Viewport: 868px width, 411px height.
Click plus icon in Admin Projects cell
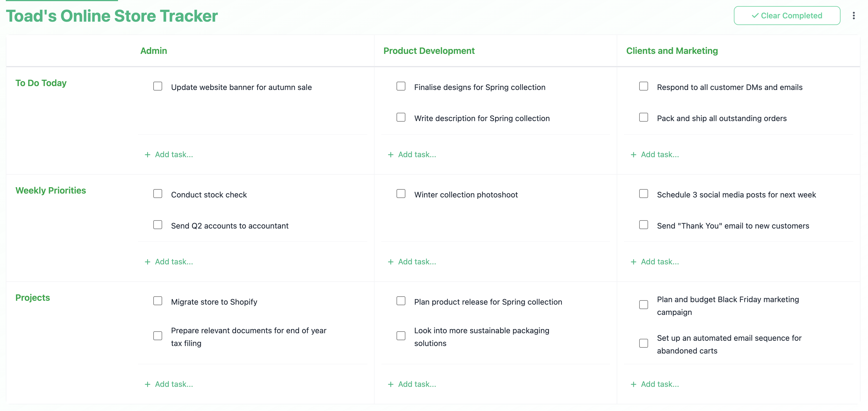click(x=147, y=384)
